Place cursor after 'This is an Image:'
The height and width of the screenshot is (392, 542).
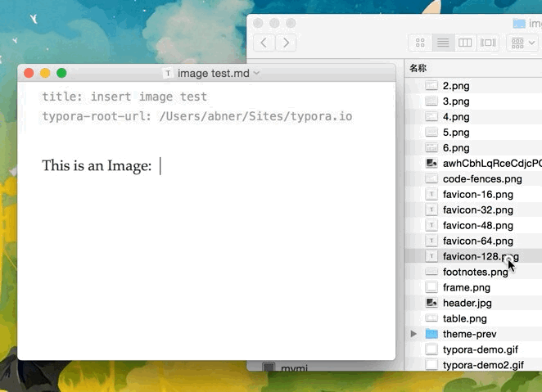[160, 166]
